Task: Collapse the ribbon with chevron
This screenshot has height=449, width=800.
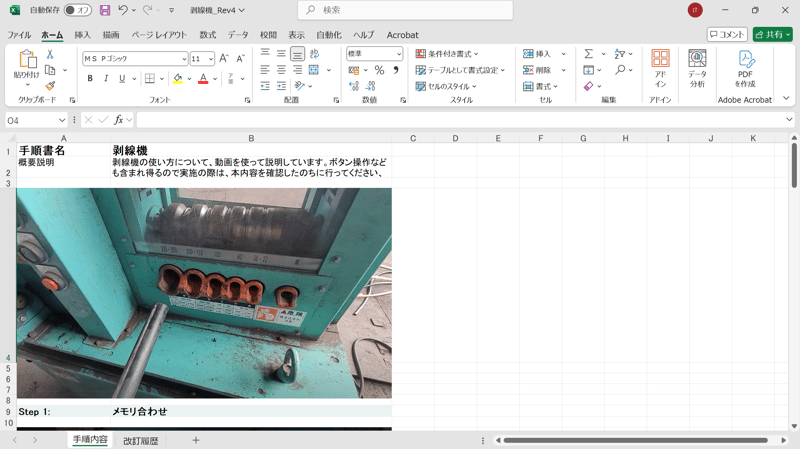Action: (786, 98)
